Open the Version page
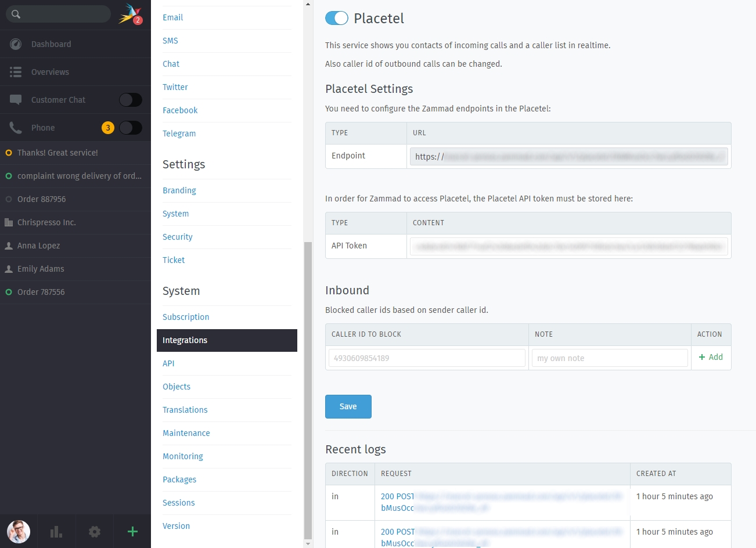This screenshot has width=756, height=548. pos(176,526)
